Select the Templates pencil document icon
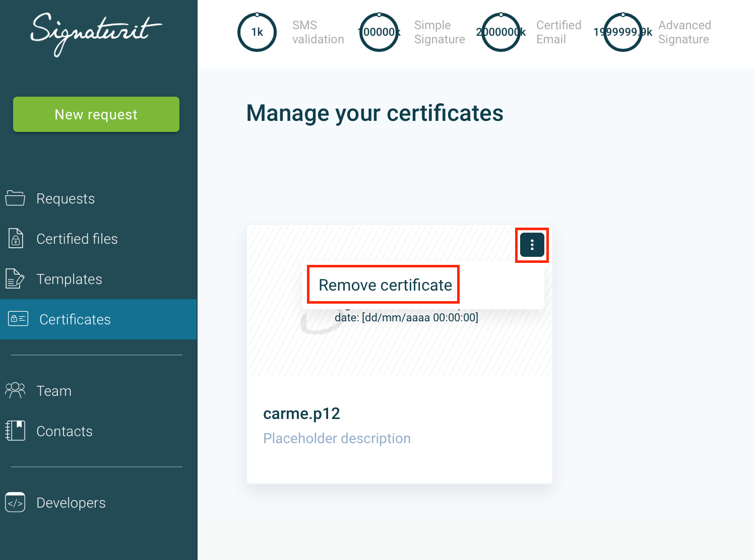Image resolution: width=754 pixels, height=560 pixels. (x=15, y=278)
